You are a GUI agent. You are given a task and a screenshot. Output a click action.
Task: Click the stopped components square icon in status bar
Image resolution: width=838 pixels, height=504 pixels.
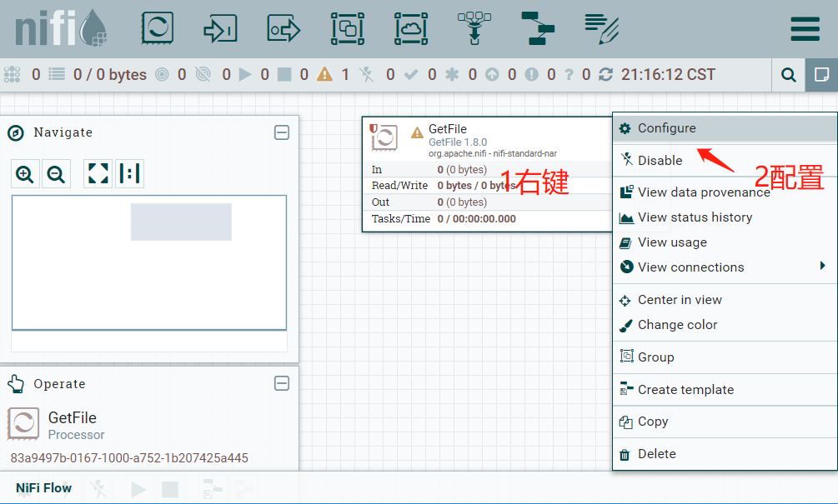click(284, 74)
